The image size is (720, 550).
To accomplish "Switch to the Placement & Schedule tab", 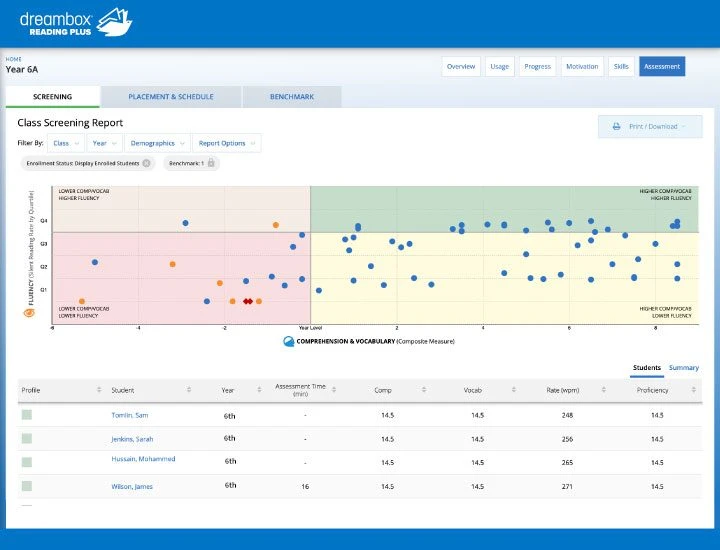I will (x=171, y=97).
